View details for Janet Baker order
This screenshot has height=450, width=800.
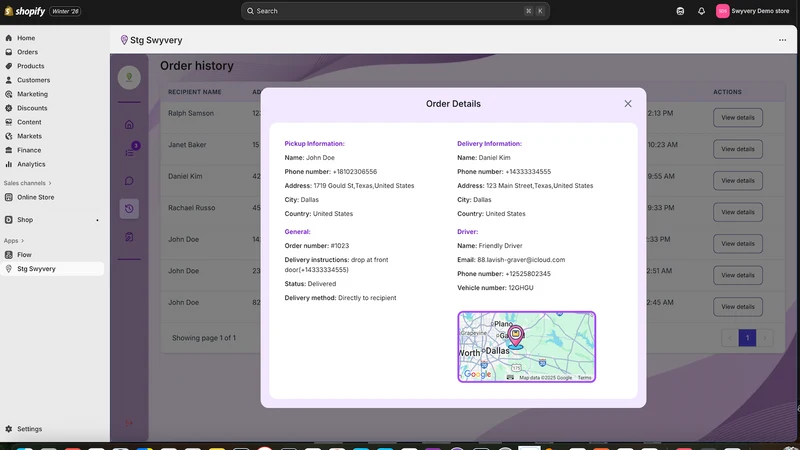(x=738, y=149)
